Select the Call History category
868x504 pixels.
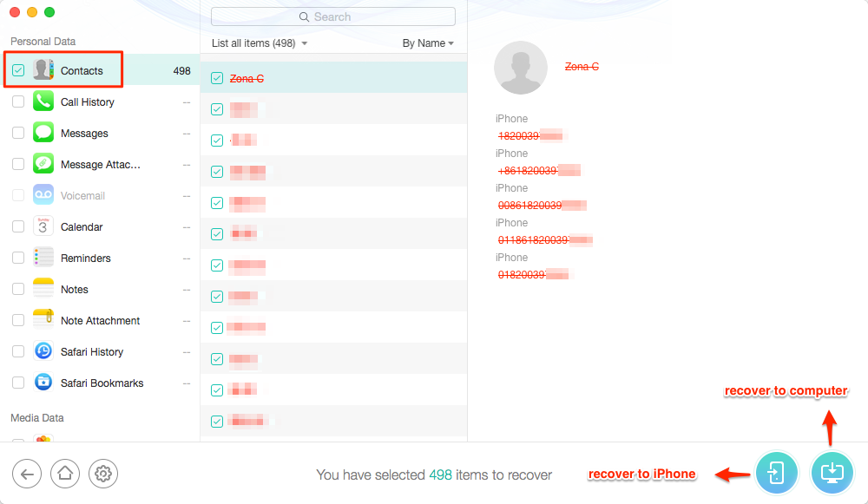(x=100, y=101)
